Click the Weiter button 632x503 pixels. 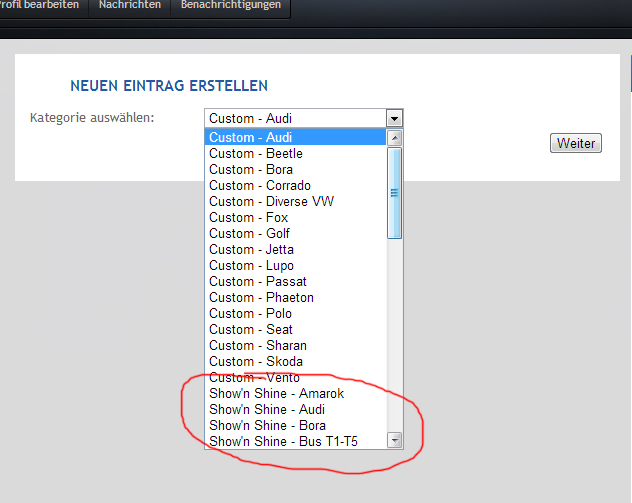click(575, 143)
